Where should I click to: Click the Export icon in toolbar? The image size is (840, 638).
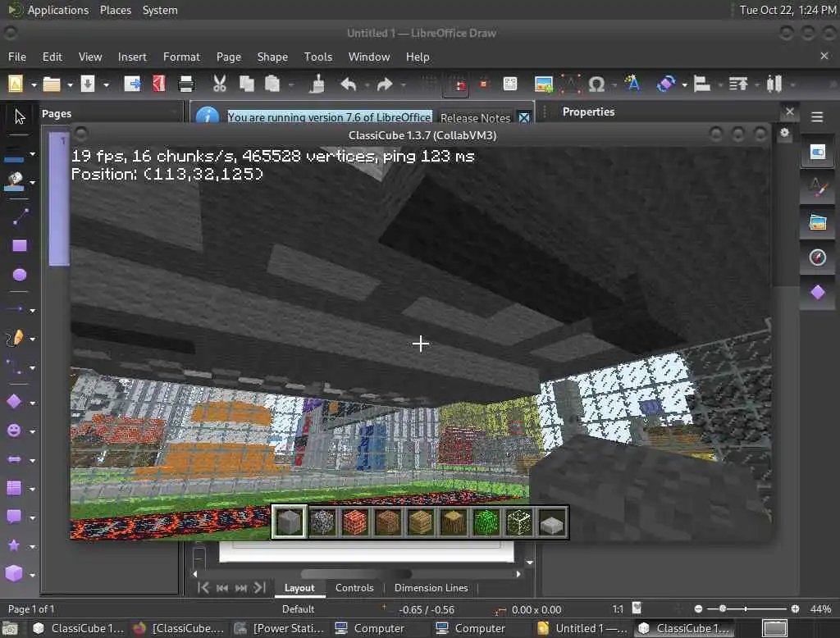132,84
